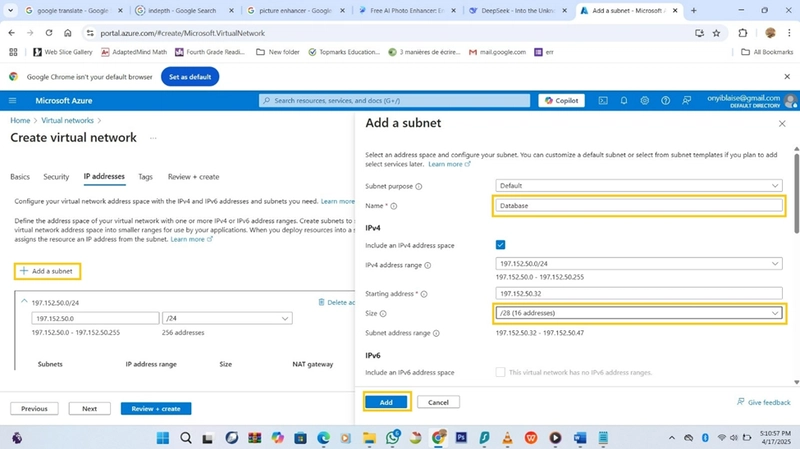Click info icon beside IPv4 address range
This screenshot has width=800, height=449.
pyautogui.click(x=428, y=265)
